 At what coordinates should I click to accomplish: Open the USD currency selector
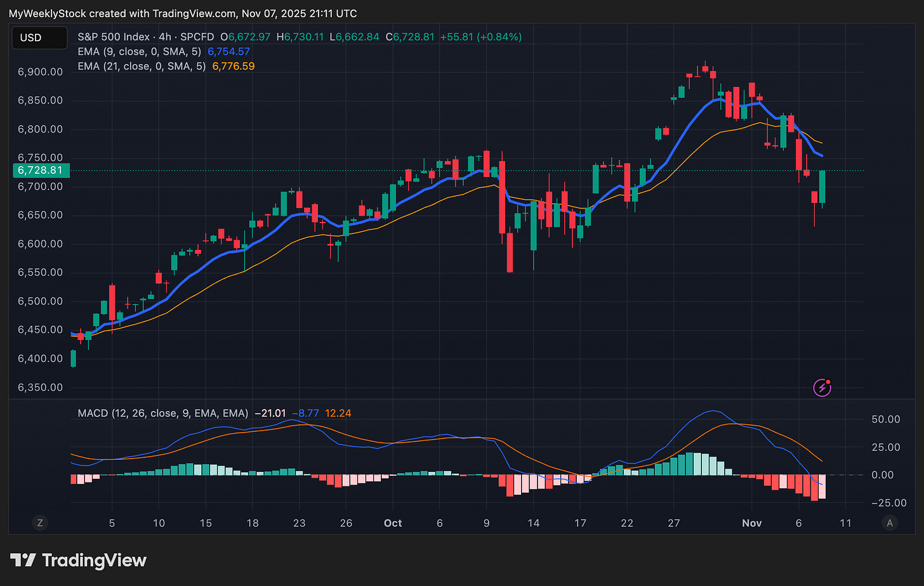tap(39, 37)
